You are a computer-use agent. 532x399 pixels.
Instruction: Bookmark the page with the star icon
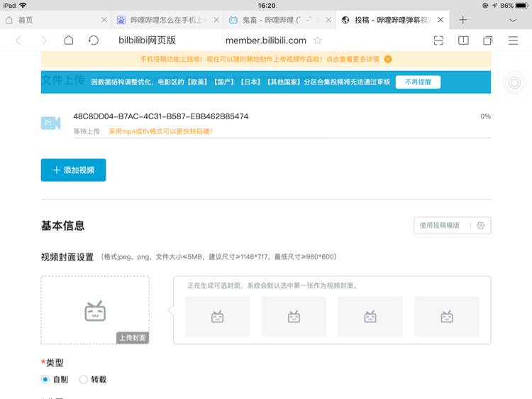tap(318, 40)
